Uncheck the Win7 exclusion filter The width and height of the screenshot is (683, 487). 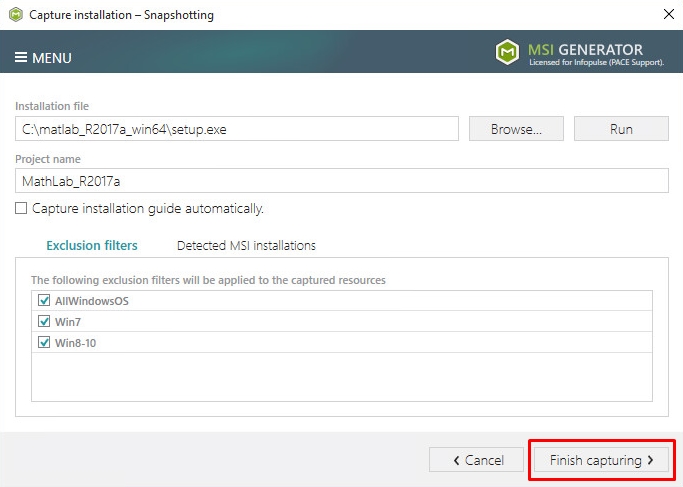44,321
